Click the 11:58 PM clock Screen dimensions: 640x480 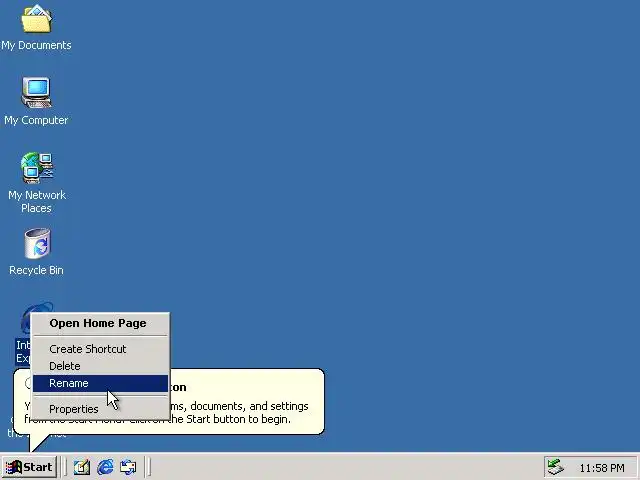point(602,468)
